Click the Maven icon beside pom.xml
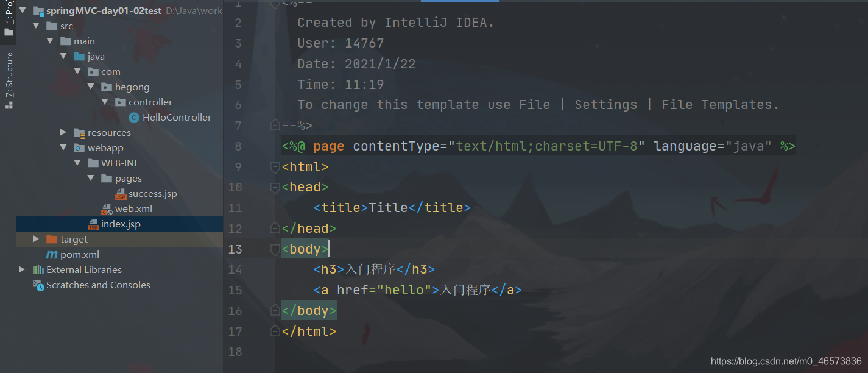 click(x=52, y=255)
